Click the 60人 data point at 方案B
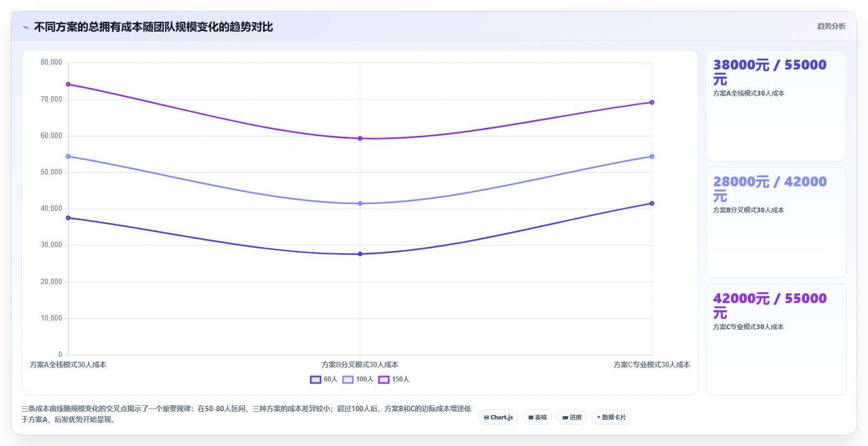The height and width of the screenshot is (446, 868). (360, 254)
